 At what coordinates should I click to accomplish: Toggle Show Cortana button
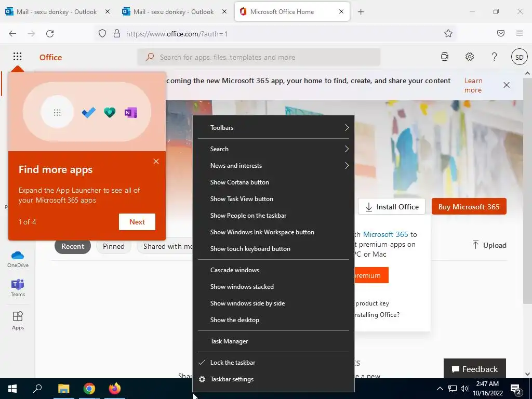coord(273,182)
